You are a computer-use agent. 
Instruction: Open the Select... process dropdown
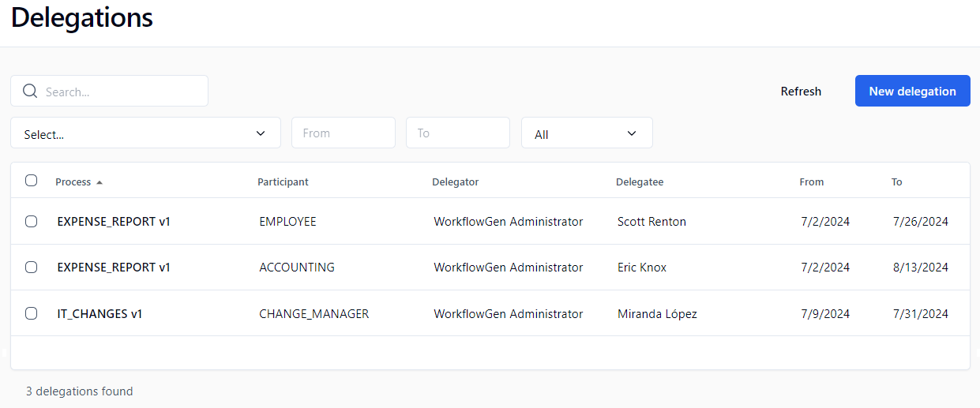pos(145,133)
